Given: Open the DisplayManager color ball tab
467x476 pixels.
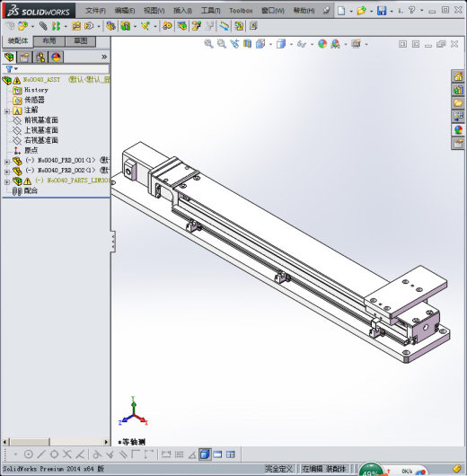Looking at the screenshot, I should [56, 57].
